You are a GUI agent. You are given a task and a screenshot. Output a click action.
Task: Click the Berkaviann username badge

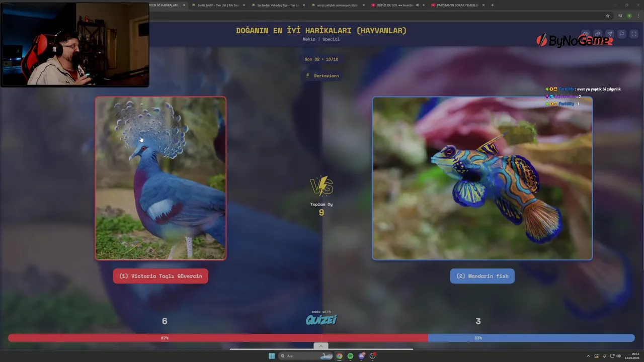pyautogui.click(x=322, y=76)
